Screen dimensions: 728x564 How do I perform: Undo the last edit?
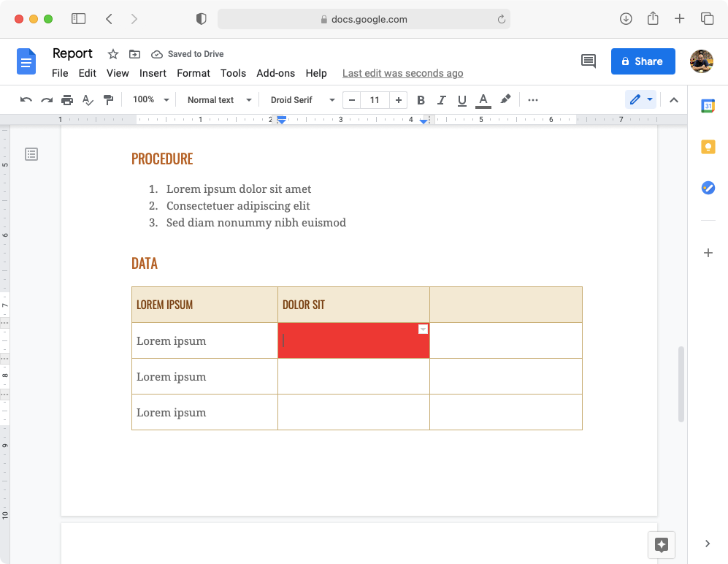click(x=27, y=100)
